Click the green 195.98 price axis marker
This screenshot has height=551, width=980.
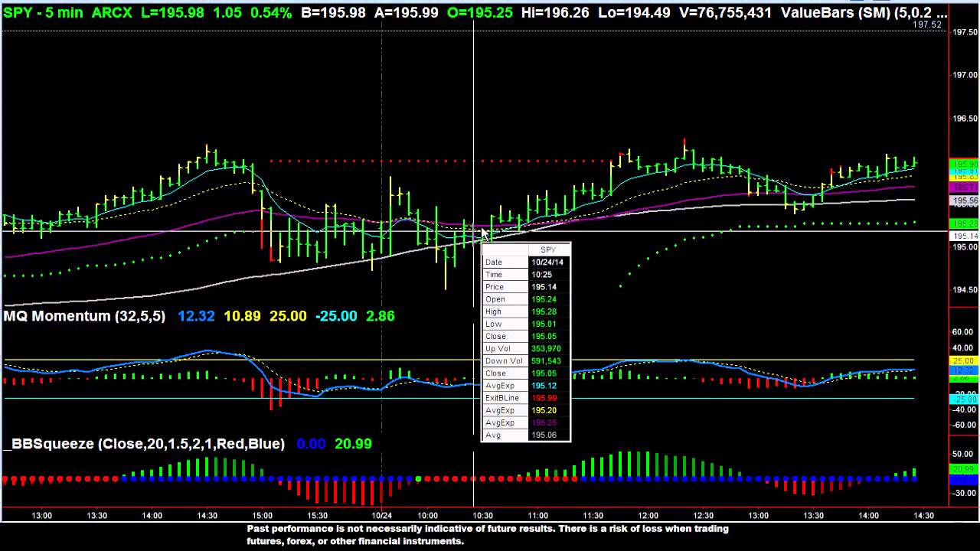(964, 165)
